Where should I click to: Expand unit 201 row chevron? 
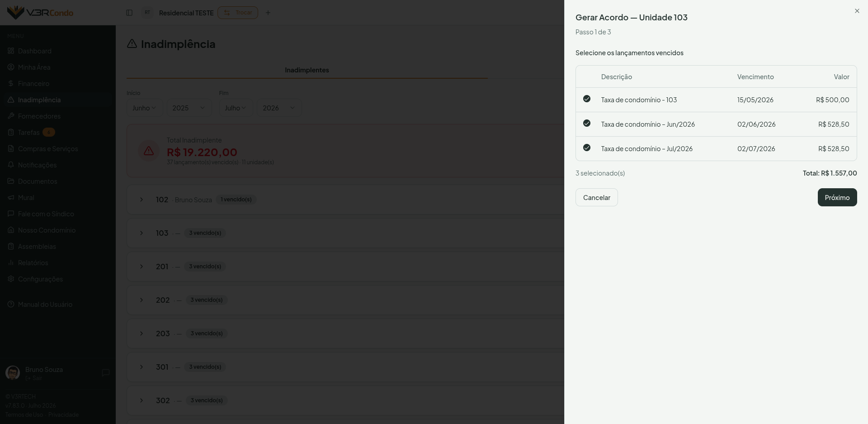142,267
